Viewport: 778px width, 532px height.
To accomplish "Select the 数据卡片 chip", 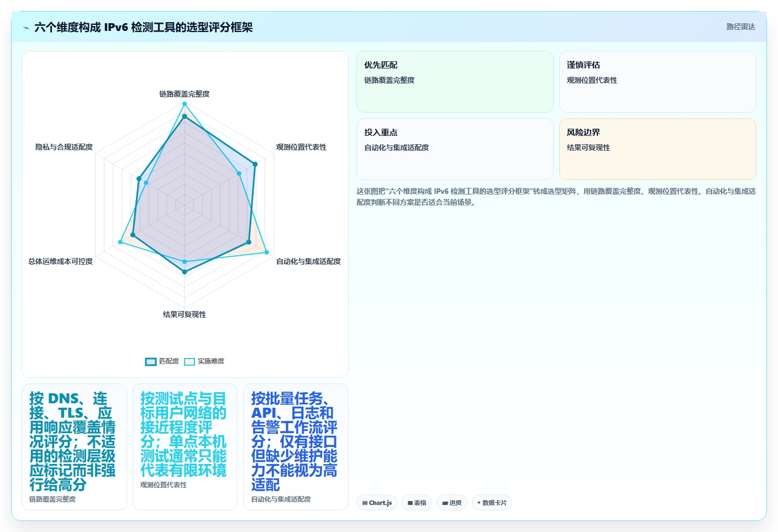I will (492, 503).
